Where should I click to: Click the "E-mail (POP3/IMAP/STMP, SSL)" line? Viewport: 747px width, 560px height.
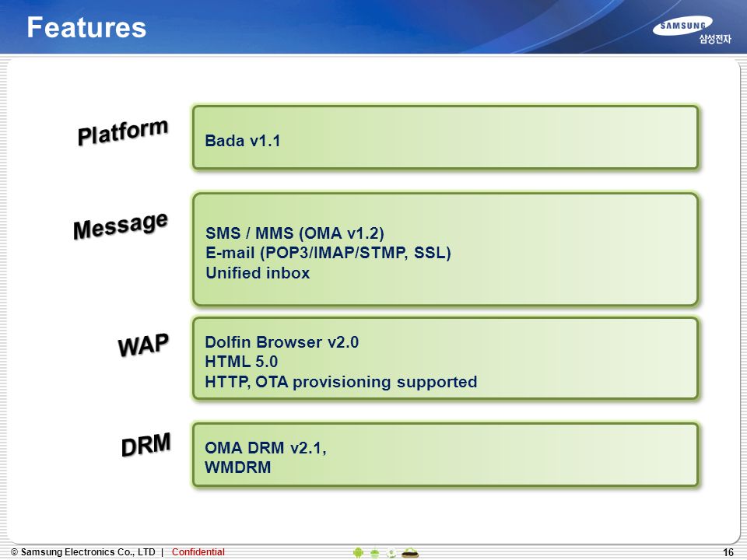pos(328,252)
